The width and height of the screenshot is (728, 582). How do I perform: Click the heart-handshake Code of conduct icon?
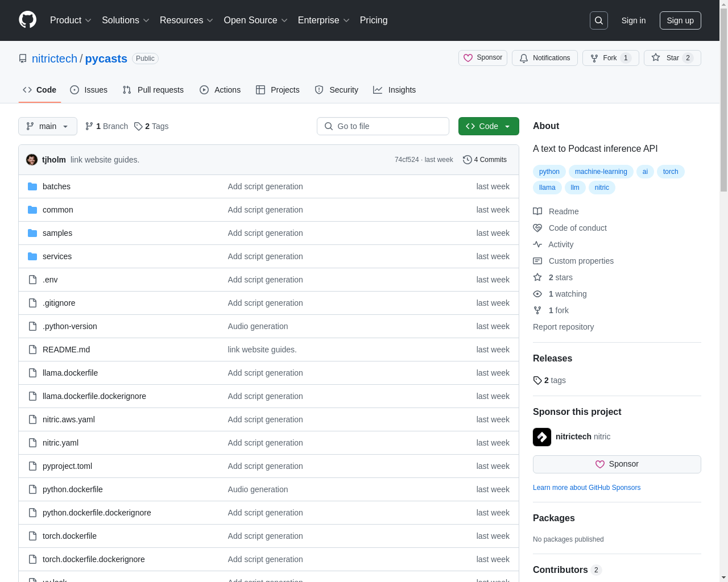pos(537,228)
